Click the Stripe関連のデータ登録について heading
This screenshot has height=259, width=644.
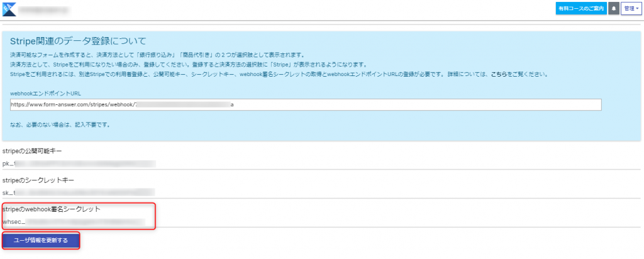pyautogui.click(x=79, y=41)
